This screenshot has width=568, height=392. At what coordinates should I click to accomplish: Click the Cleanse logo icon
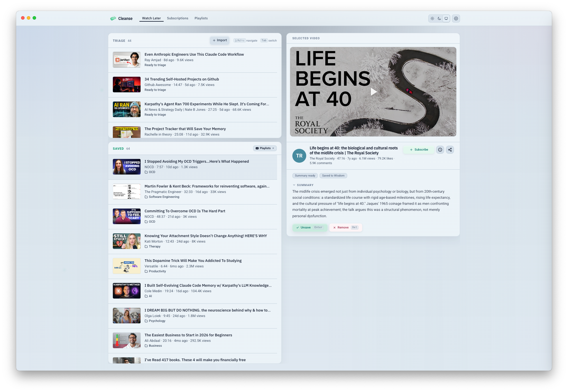pyautogui.click(x=113, y=18)
